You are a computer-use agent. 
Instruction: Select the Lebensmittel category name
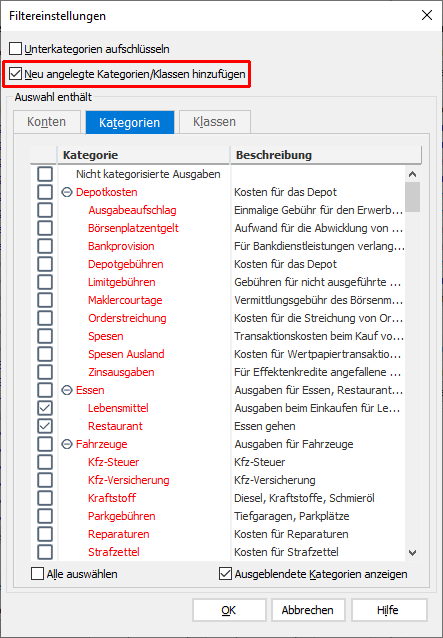[118, 408]
